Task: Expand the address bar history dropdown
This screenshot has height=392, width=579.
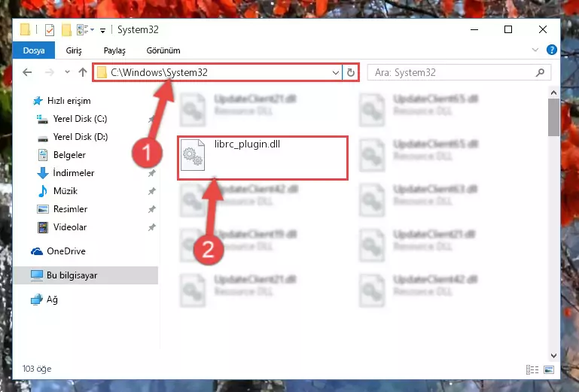Action: 336,73
